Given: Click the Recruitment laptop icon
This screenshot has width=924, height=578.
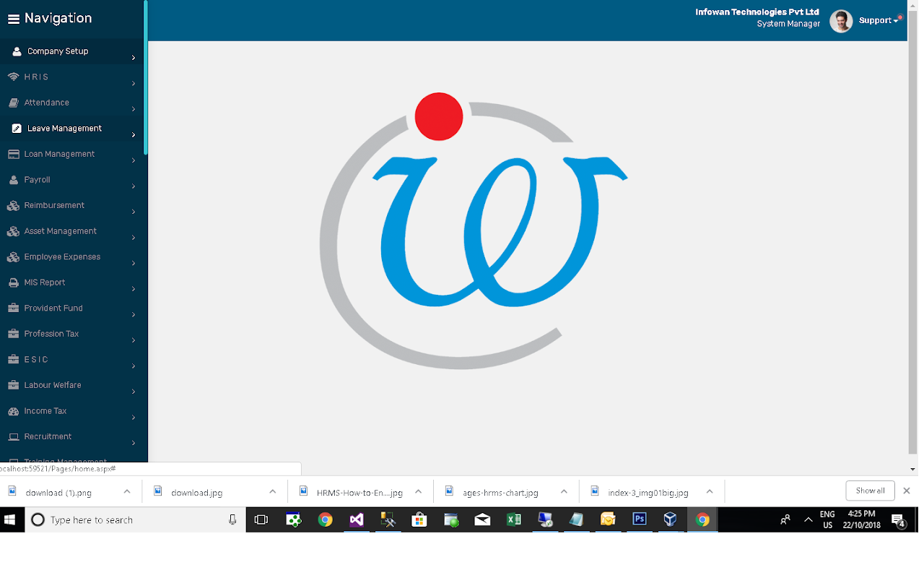Looking at the screenshot, I should [x=13, y=436].
